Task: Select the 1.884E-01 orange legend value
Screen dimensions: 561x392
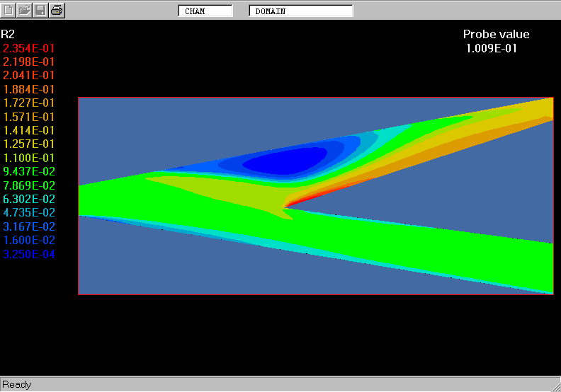Action: (29, 89)
